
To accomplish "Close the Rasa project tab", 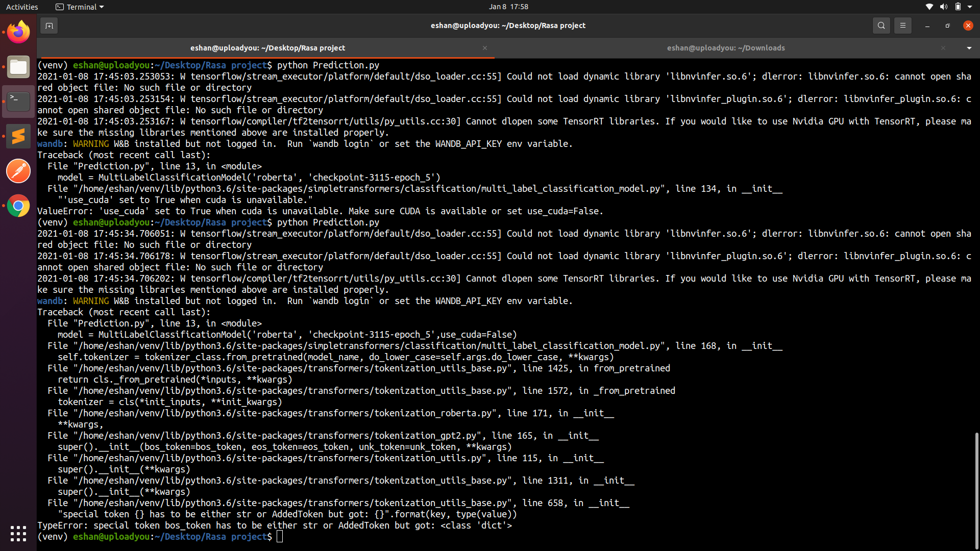I will [x=485, y=48].
